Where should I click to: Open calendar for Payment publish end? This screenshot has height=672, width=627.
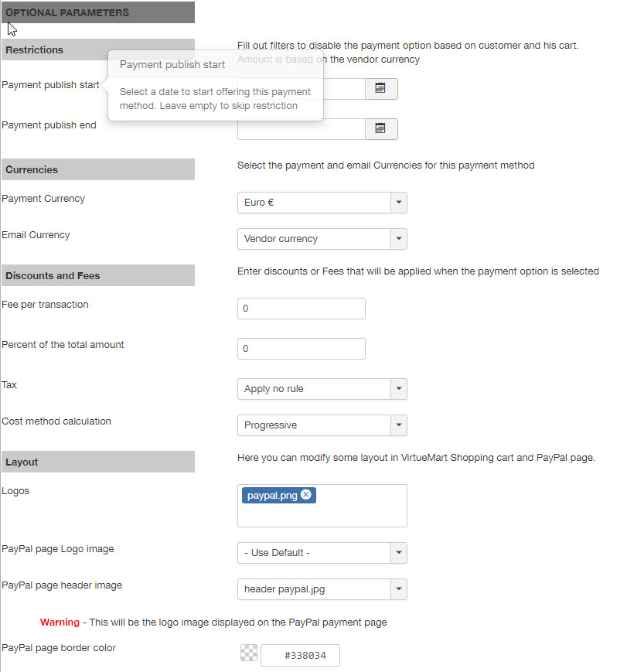tap(380, 129)
